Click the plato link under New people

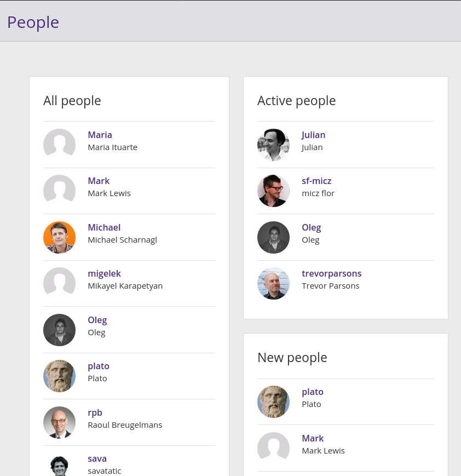tap(313, 392)
